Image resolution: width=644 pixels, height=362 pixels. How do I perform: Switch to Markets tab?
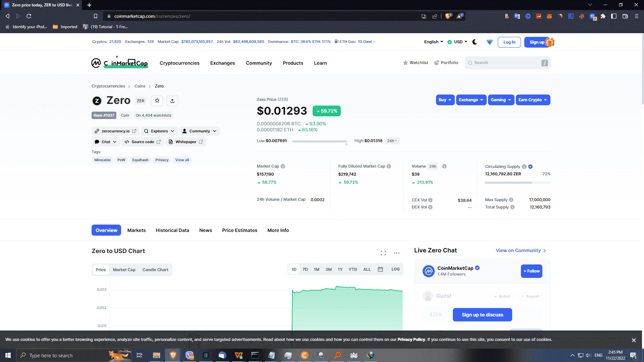pyautogui.click(x=137, y=230)
